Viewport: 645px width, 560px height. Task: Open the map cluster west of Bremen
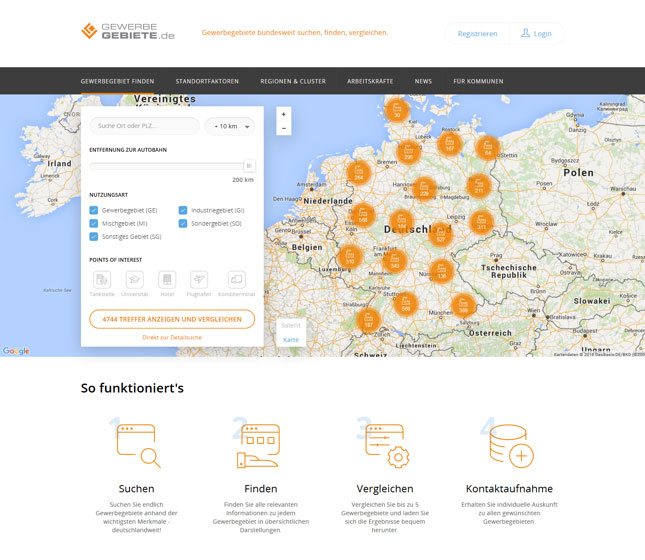coord(359,173)
